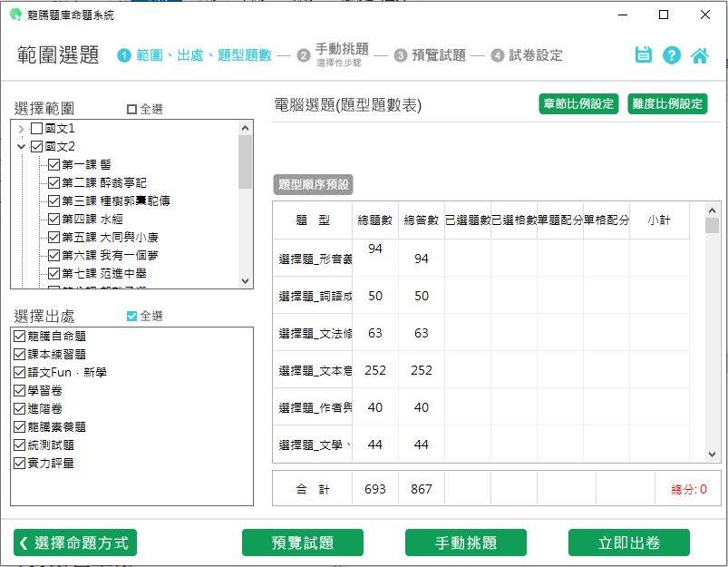Click 單題配分 cell for 選擇題_詞語成
Screen dimensions: 728x567
pos(560,295)
